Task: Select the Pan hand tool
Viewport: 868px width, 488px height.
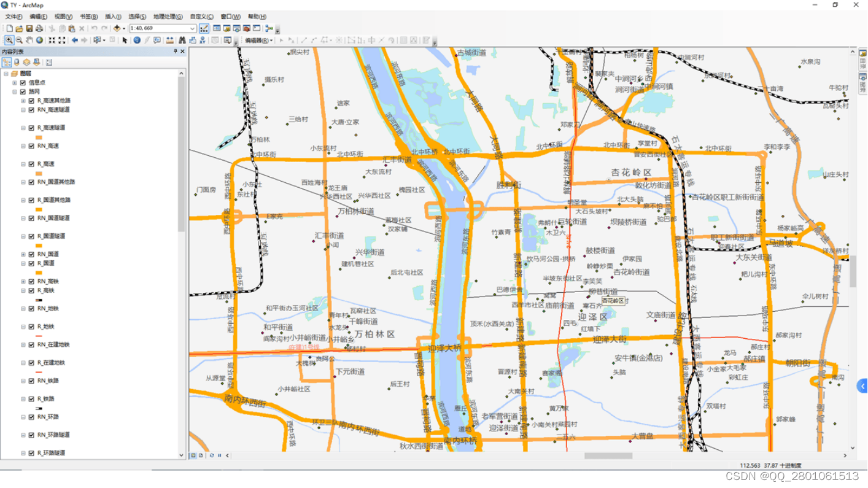Action: 29,41
